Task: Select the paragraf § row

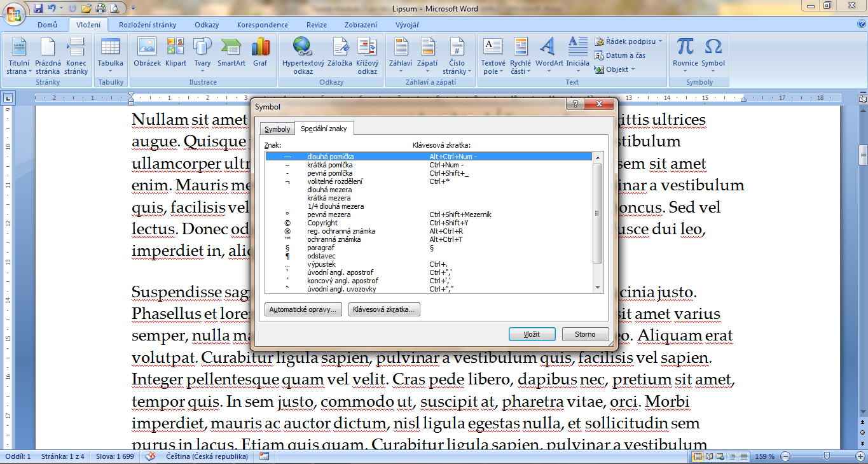Action: [x=429, y=248]
